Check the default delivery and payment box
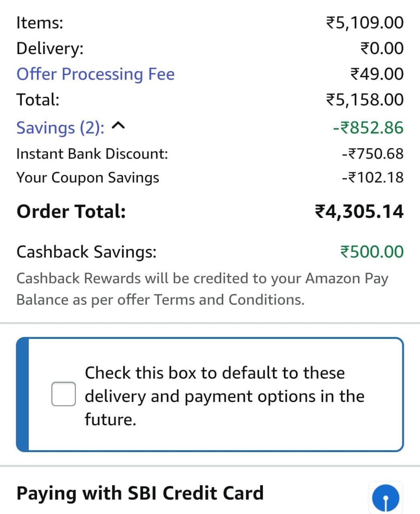420x514 pixels. 63,394
